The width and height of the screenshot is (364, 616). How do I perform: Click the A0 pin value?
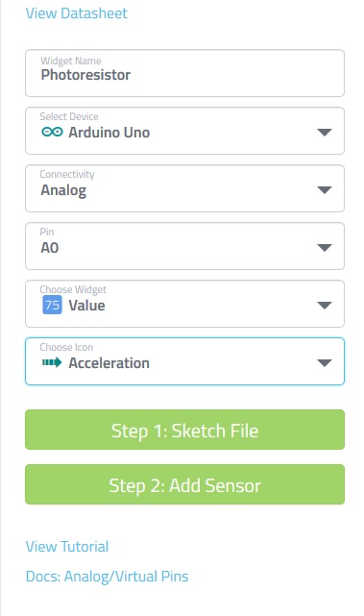point(50,248)
